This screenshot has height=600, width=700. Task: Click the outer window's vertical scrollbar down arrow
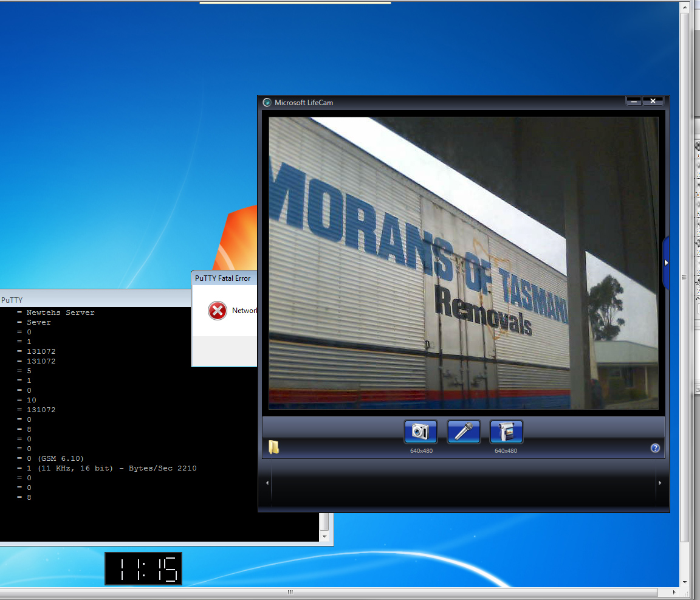(x=684, y=582)
